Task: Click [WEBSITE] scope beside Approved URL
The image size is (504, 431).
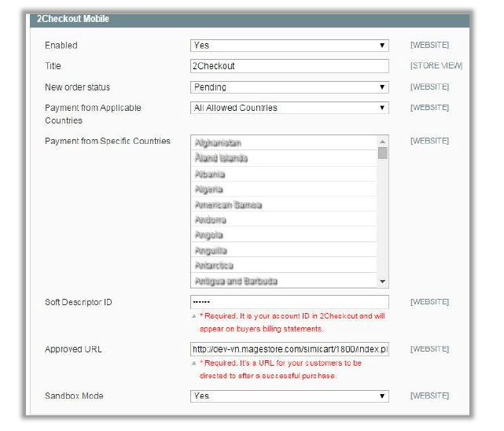Action: click(429, 349)
